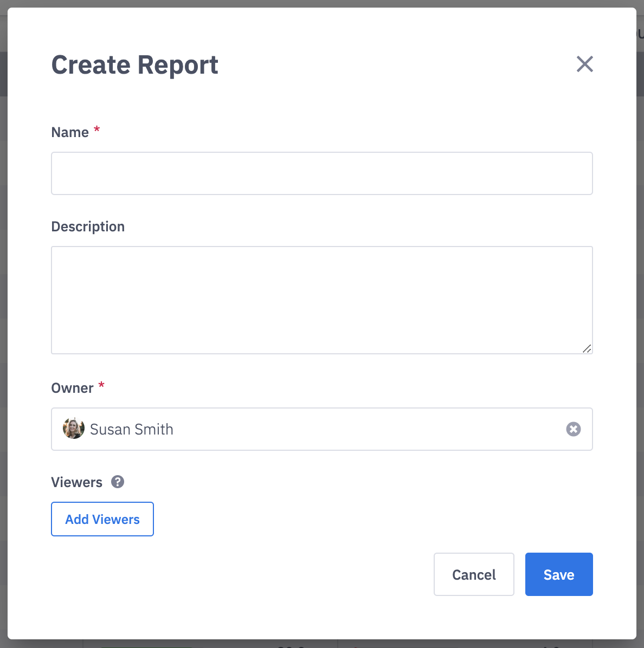Click the dimmed backdrop outside the dialog
This screenshot has height=648, width=644.
click(x=640, y=325)
